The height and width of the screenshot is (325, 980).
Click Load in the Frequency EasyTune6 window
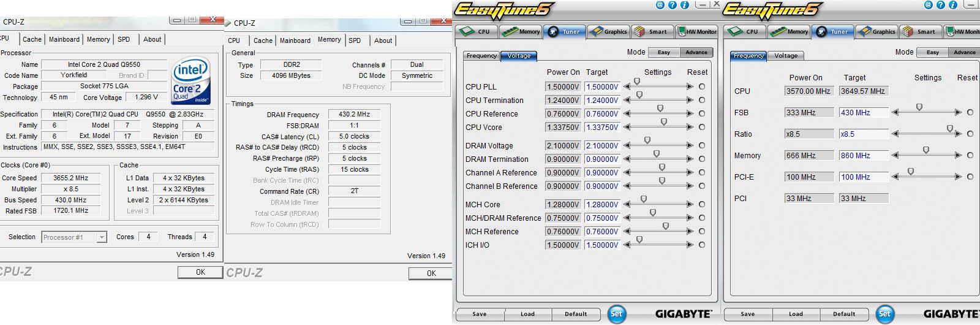[796, 314]
